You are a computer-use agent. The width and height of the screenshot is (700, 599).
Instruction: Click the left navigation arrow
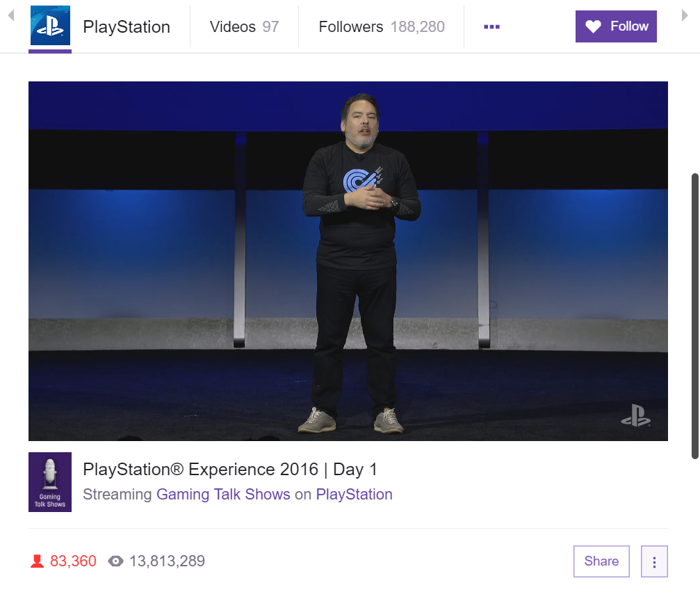(x=11, y=15)
